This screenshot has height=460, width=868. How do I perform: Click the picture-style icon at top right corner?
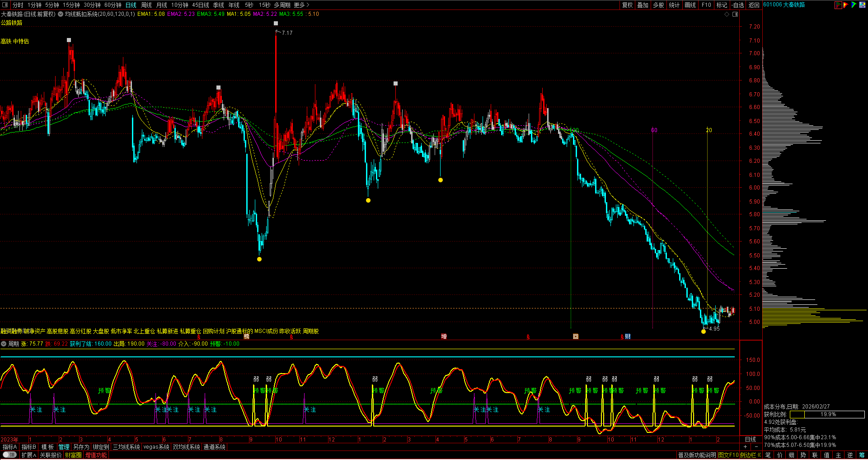(862, 5)
